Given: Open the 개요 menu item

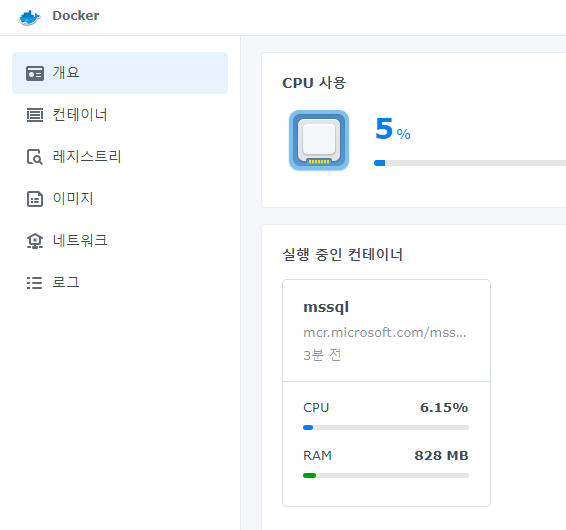Looking at the screenshot, I should pos(120,73).
